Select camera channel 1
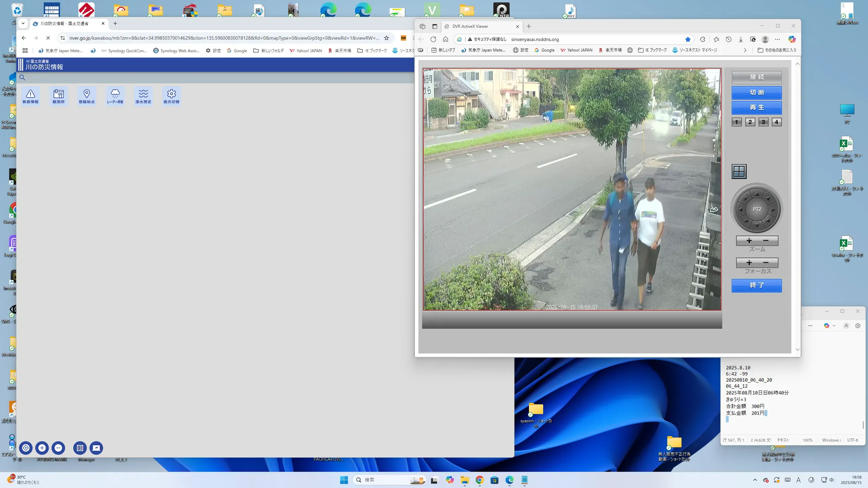 pos(736,122)
